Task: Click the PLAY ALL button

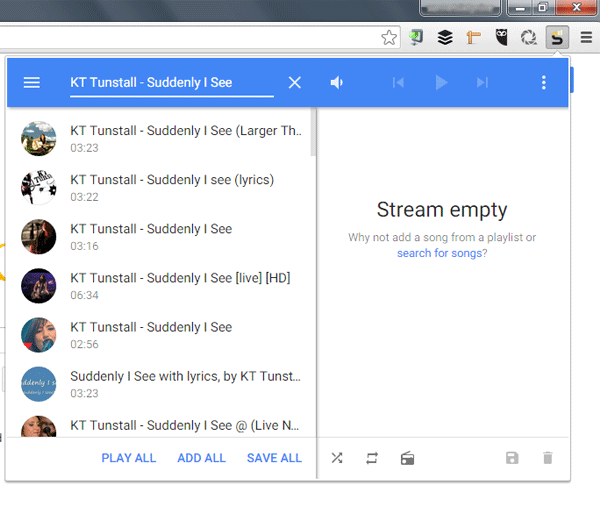Action: (129, 458)
